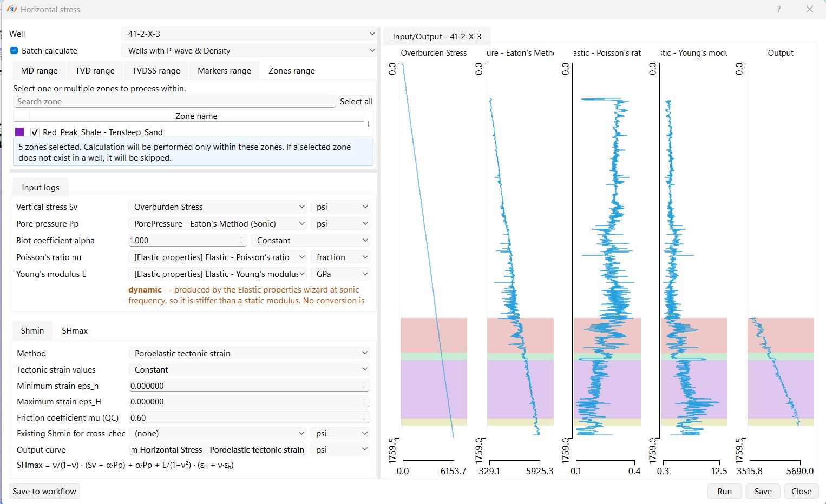
Task: Switch to the TVDSS range tab
Action: [156, 71]
